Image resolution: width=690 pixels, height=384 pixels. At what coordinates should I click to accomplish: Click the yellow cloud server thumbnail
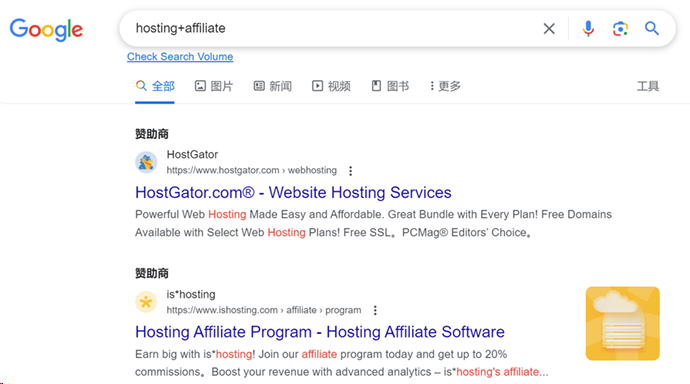point(622,324)
